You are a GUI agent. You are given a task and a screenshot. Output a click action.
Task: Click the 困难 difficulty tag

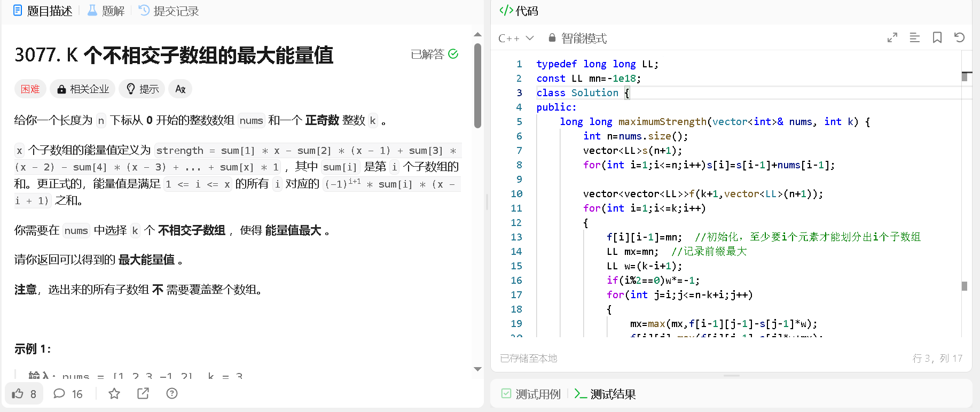[x=30, y=89]
